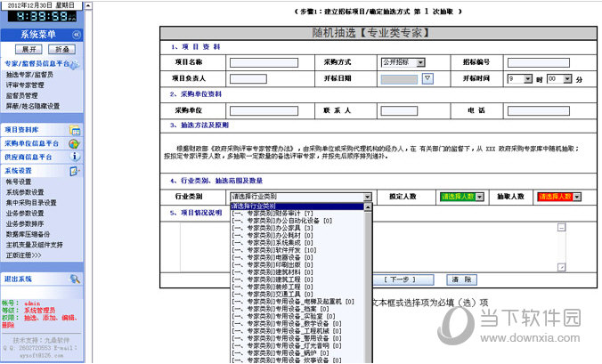
Task: Select 建筑工程 [0] in category list
Action: point(297,279)
